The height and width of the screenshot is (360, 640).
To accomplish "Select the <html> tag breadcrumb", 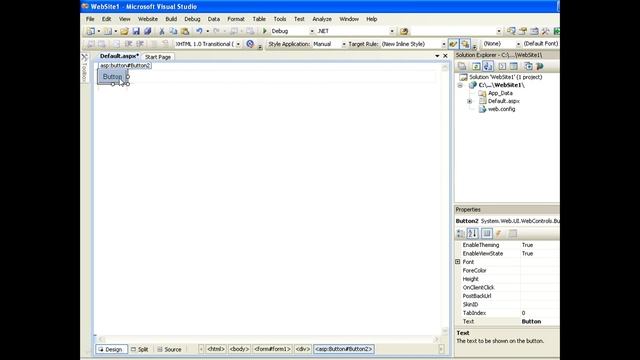I will pyautogui.click(x=216, y=349).
